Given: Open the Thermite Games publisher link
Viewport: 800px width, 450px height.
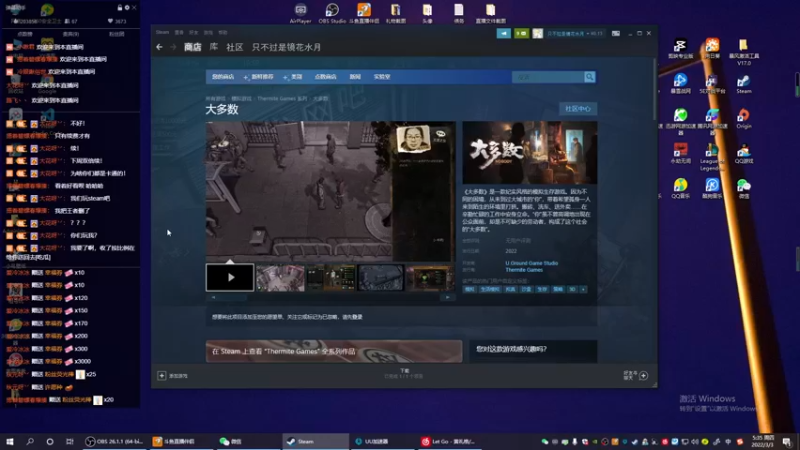Looking at the screenshot, I should click(524, 270).
